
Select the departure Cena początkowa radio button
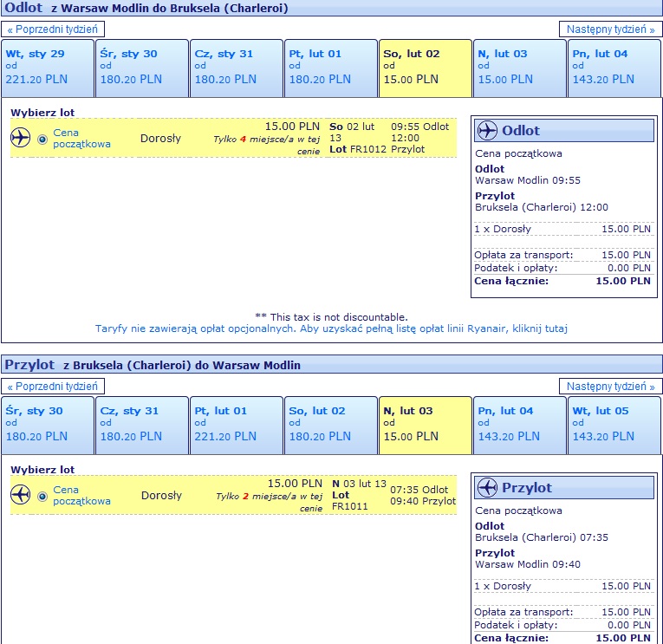pos(42,140)
